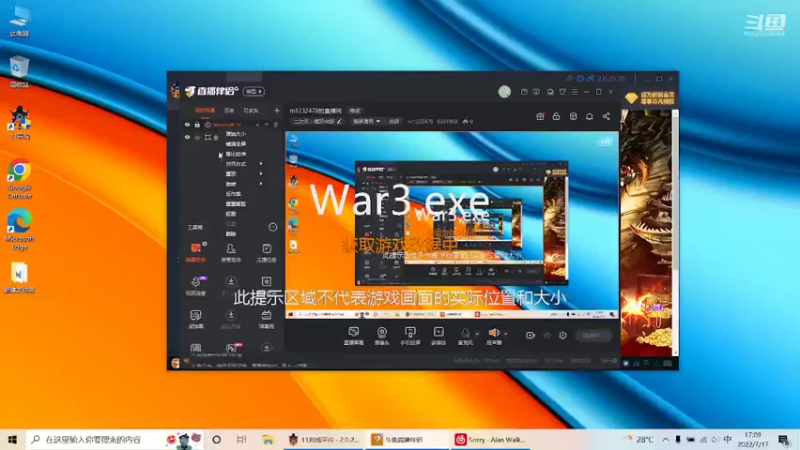Toggle the preview eye icon near start button
The height and width of the screenshot is (450, 800).
point(547,335)
